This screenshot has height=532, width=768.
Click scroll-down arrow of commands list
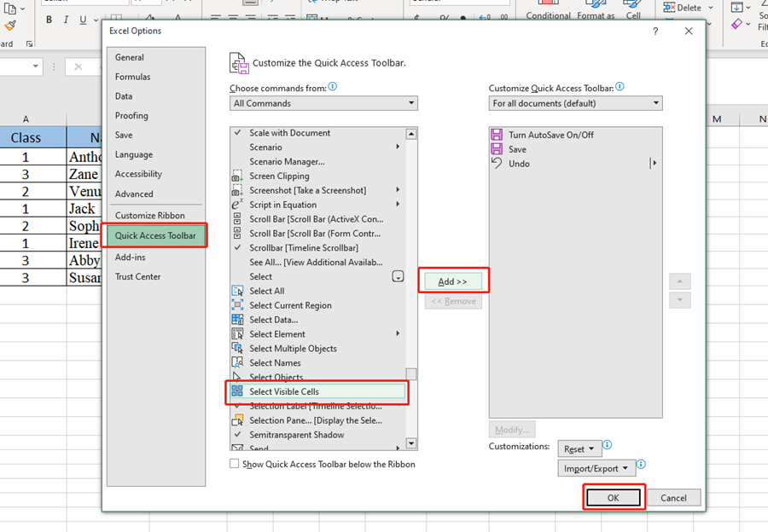411,443
